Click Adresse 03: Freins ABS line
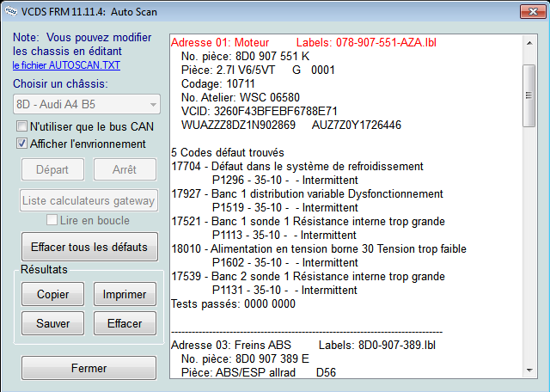The height and width of the screenshot is (392, 550). point(231,345)
